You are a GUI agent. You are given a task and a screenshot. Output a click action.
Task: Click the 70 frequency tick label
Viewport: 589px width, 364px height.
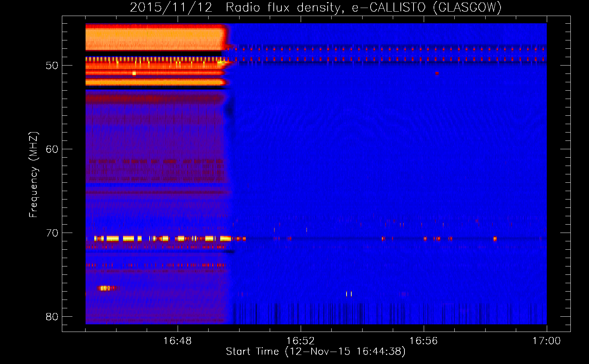click(x=52, y=233)
